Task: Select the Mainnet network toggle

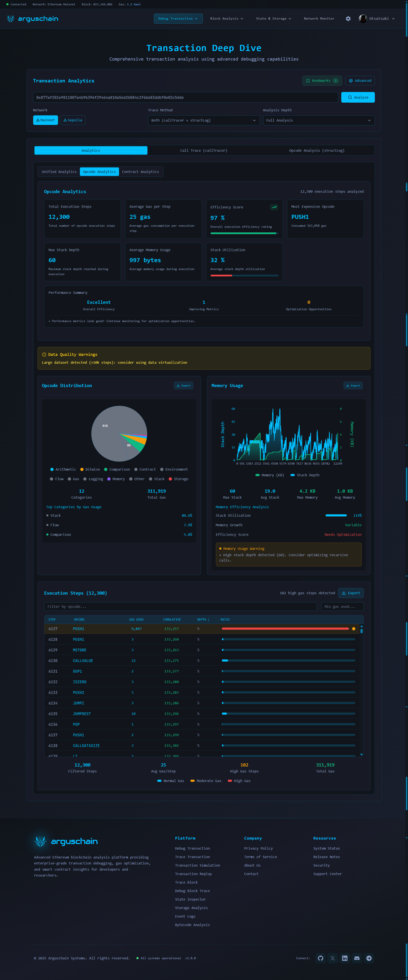Action: 45,120
